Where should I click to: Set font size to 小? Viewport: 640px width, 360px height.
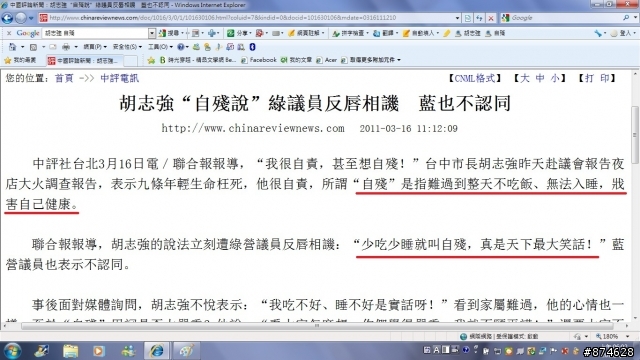(x=555, y=78)
